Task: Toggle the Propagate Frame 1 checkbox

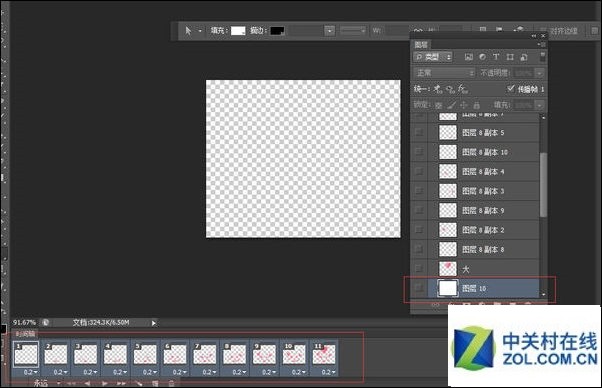Action: coord(511,89)
